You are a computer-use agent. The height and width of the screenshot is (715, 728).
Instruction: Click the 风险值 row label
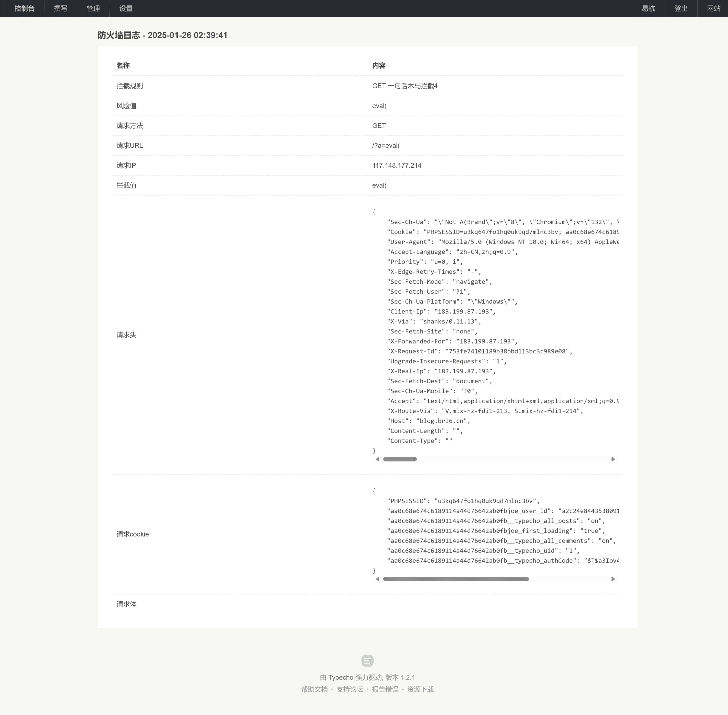126,106
